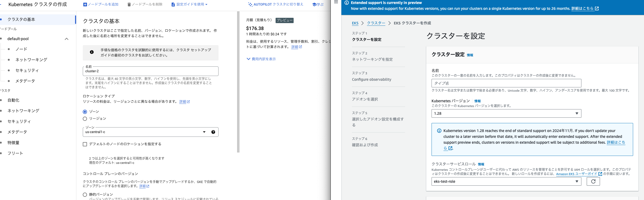Click 情報 link next to クラスター設定

470,55
